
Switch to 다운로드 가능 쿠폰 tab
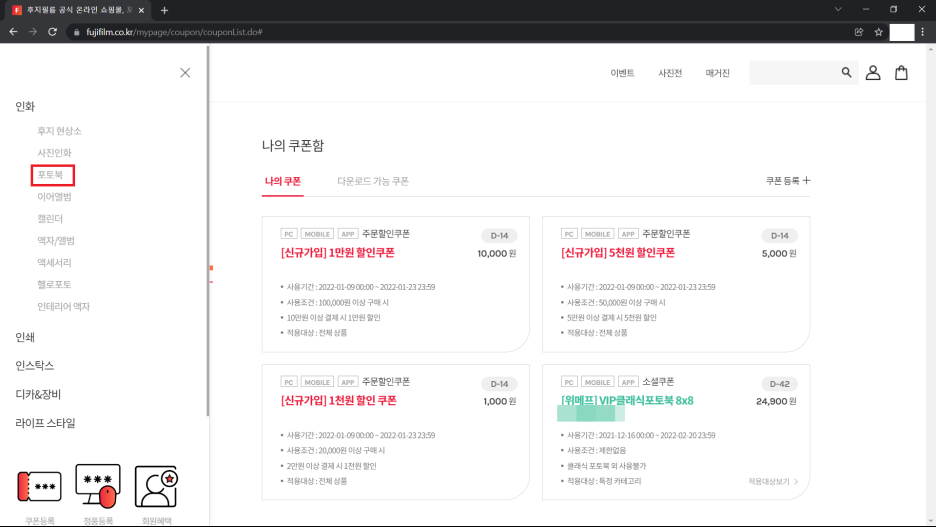[373, 181]
